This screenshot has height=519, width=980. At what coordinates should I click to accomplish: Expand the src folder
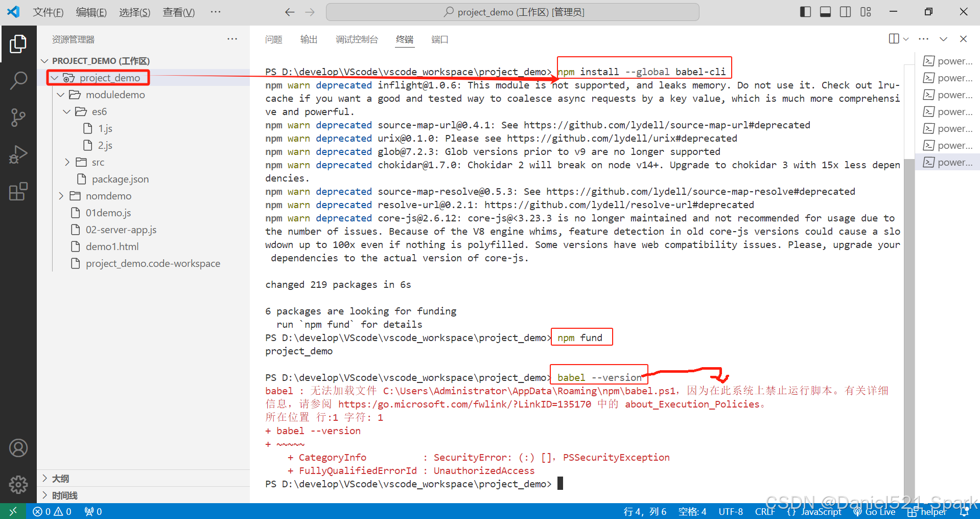coord(143,162)
